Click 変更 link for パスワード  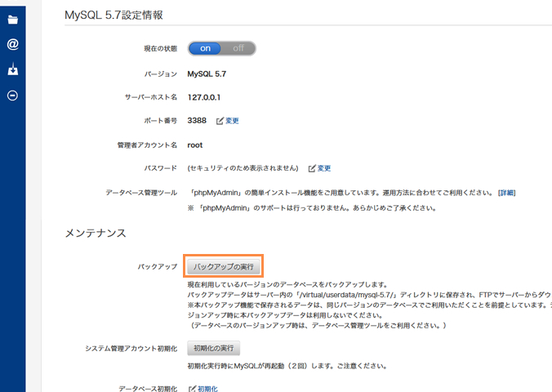coord(324,168)
